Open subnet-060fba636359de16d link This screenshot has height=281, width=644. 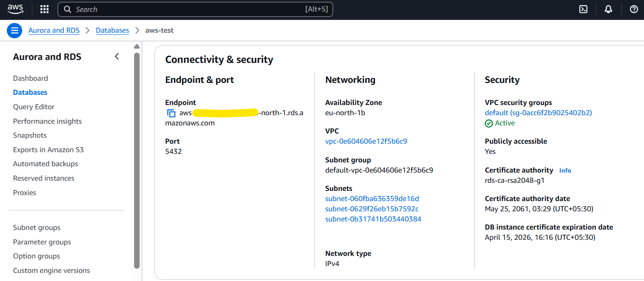pos(372,199)
